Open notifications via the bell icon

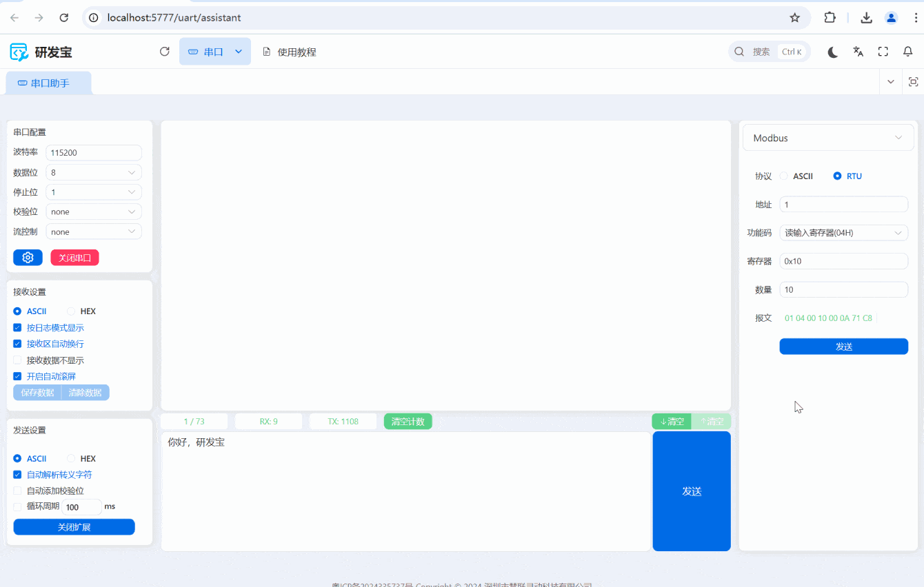pyautogui.click(x=908, y=52)
